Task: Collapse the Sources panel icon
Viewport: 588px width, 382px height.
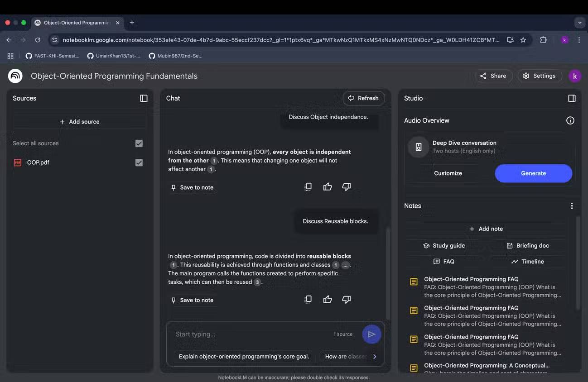Action: 144,98
